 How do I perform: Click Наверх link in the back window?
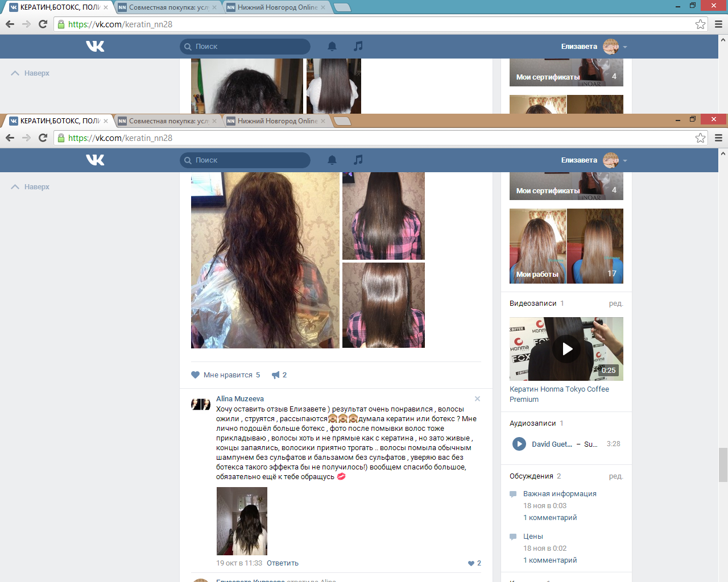point(31,73)
